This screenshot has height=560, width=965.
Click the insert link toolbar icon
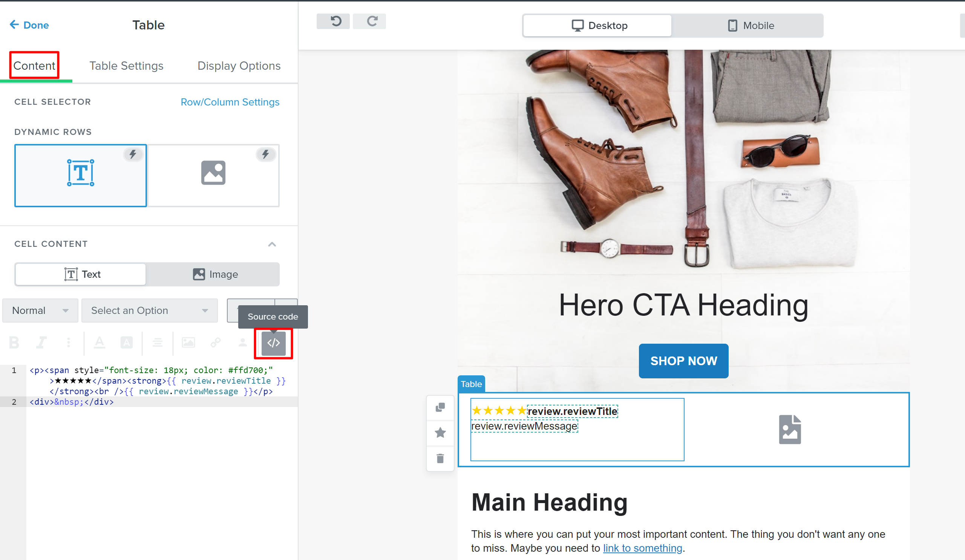[216, 342]
